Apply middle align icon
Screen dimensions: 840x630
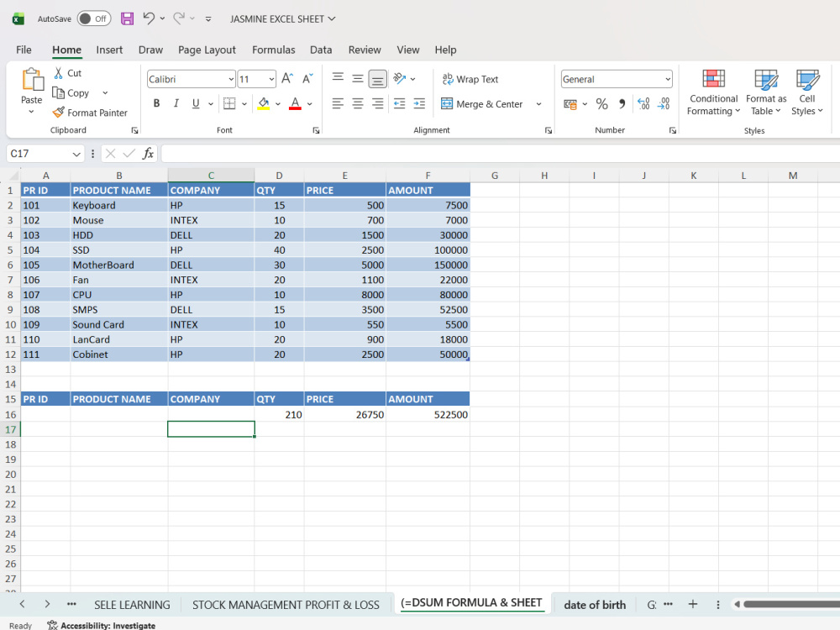pos(357,79)
